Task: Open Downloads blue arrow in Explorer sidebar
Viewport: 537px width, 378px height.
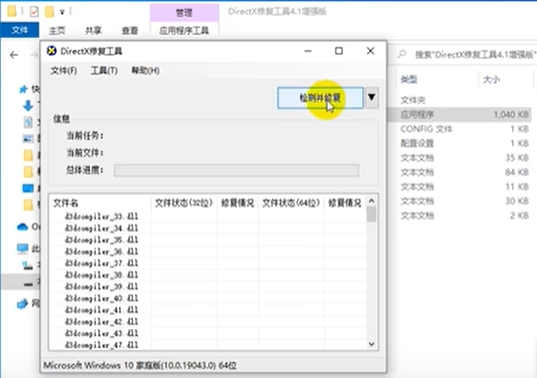Action: (x=28, y=106)
